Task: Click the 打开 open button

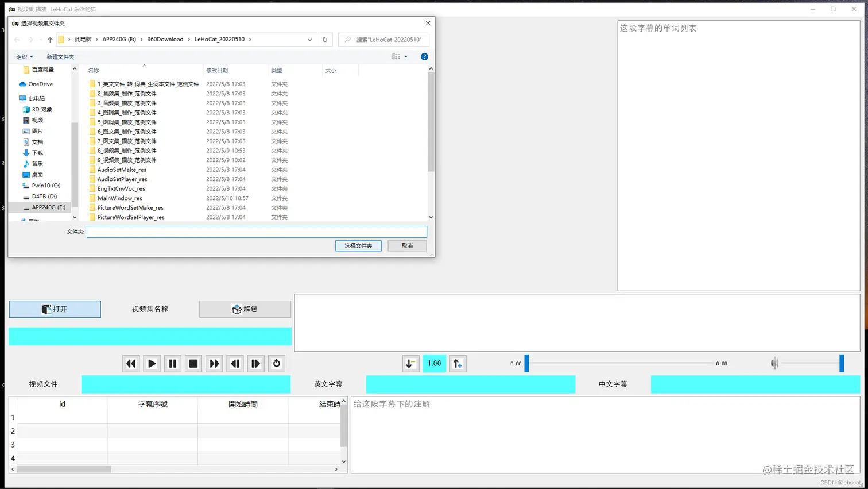Action: [55, 309]
